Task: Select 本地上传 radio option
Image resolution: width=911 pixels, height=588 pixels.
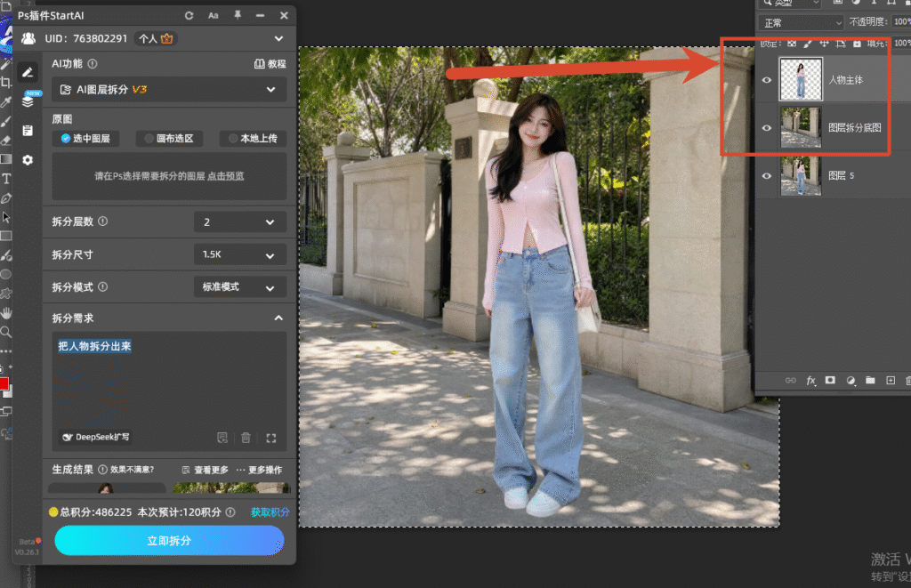Action: [252, 138]
